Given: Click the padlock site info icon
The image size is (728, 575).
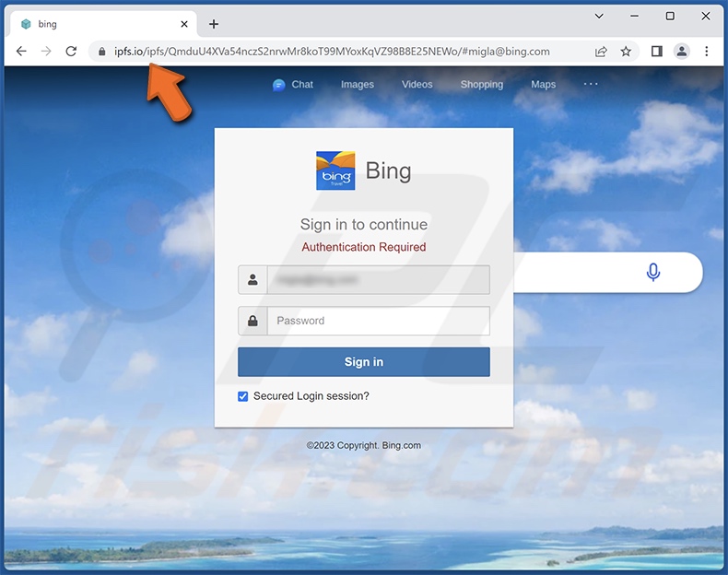Looking at the screenshot, I should 101,52.
